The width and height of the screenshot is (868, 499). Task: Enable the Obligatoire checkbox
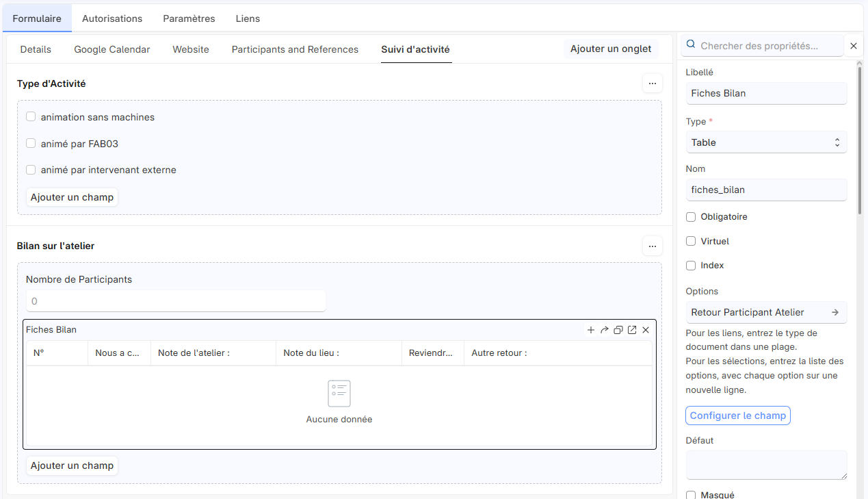[691, 217]
